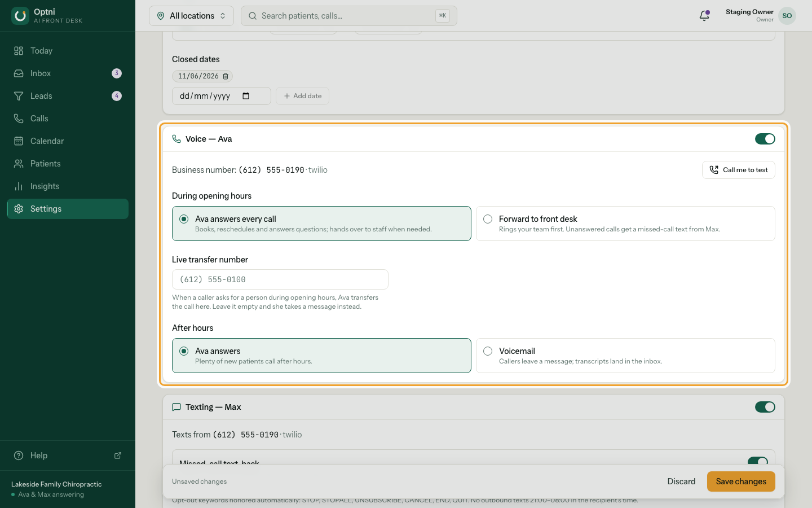The image size is (812, 508).
Task: Click the "Ava & Max answering" status text
Action: click(x=51, y=494)
